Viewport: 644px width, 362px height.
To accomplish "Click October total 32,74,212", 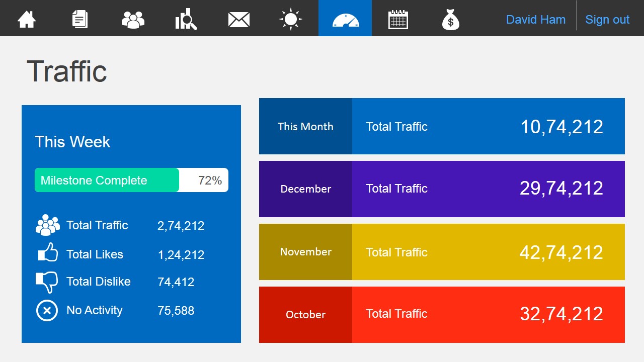I will [x=561, y=314].
